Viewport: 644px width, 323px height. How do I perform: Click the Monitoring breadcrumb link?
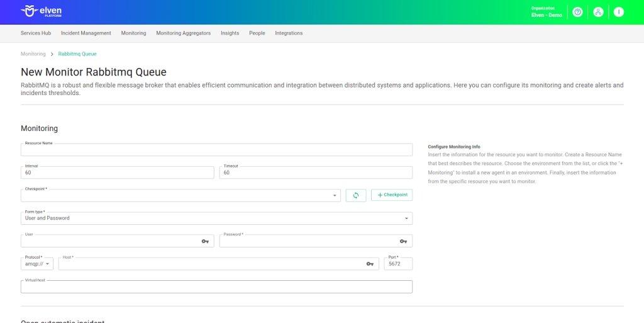(x=33, y=54)
